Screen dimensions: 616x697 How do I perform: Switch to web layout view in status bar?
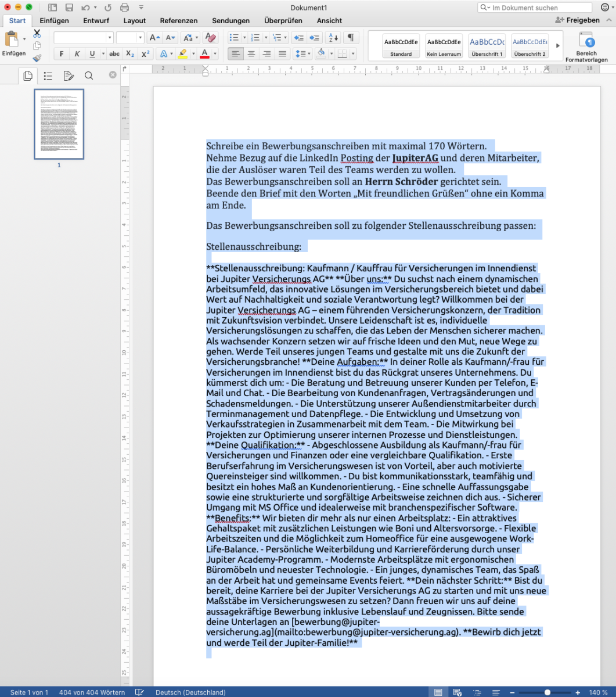point(458,692)
